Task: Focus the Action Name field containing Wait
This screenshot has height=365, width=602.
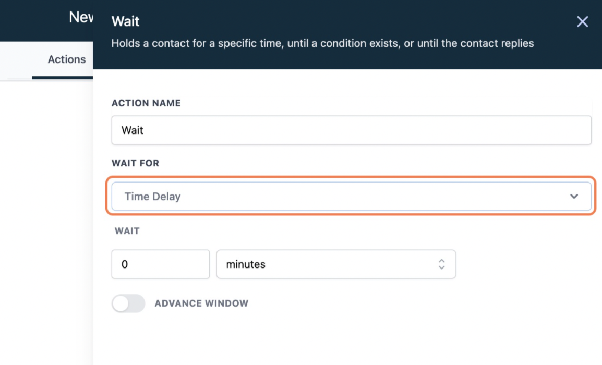Action: pyautogui.click(x=351, y=130)
